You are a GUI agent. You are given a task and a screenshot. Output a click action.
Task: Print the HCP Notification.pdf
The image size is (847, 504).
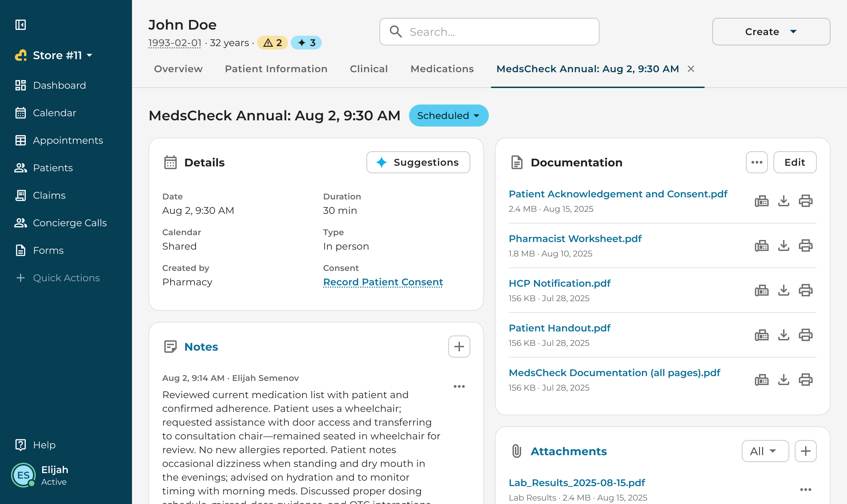click(806, 290)
